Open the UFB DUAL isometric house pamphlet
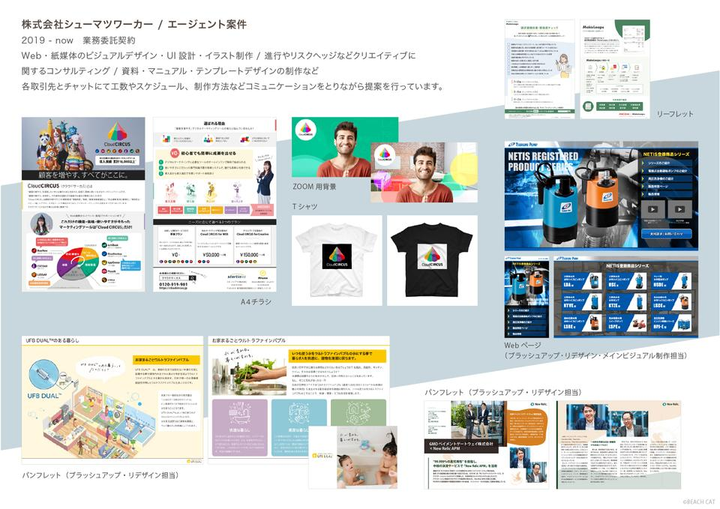This screenshot has width=720, height=509. click(112, 400)
